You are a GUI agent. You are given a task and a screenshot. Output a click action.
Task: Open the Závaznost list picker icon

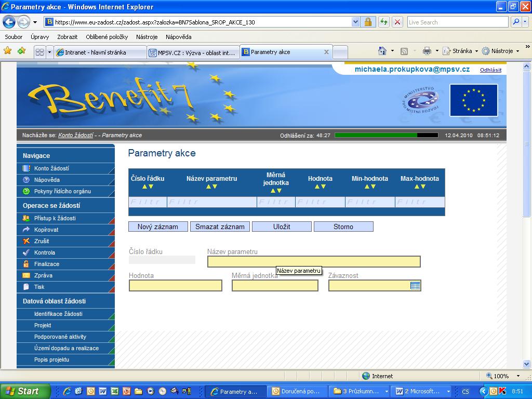[x=415, y=286]
